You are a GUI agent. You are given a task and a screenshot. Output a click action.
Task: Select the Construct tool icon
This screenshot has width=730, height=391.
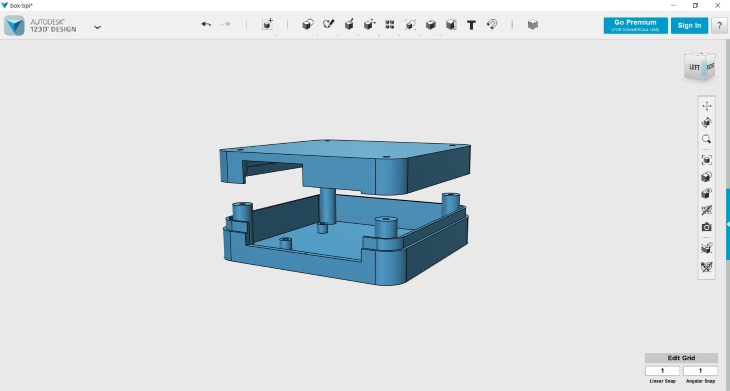(x=349, y=25)
